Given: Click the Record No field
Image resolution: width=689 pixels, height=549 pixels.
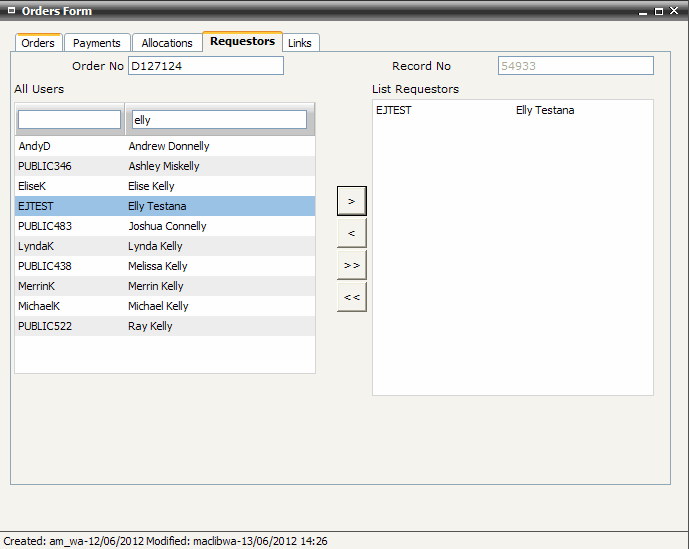Looking at the screenshot, I should [x=575, y=66].
